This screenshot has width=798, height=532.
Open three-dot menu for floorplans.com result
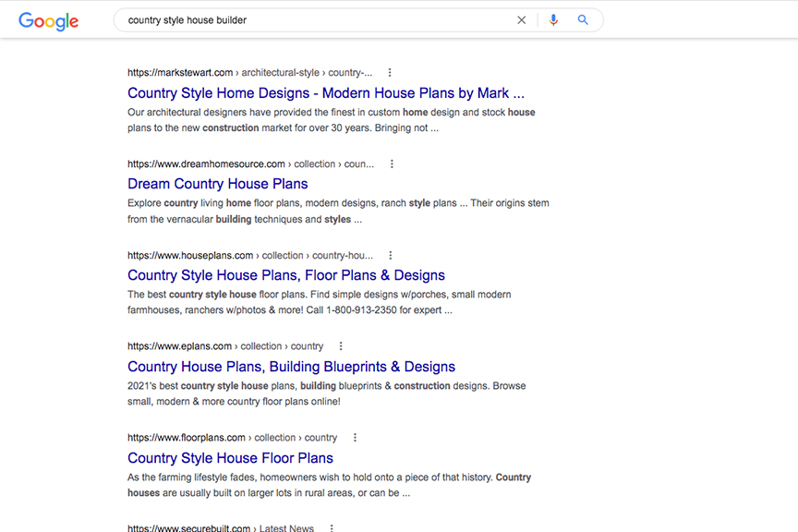pyautogui.click(x=355, y=437)
